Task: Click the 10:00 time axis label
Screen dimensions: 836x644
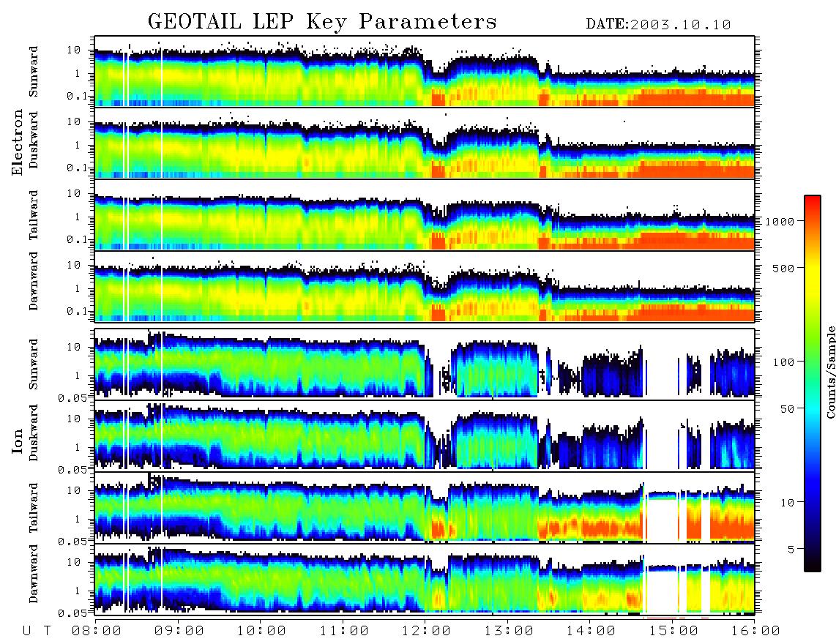Action: click(x=261, y=631)
